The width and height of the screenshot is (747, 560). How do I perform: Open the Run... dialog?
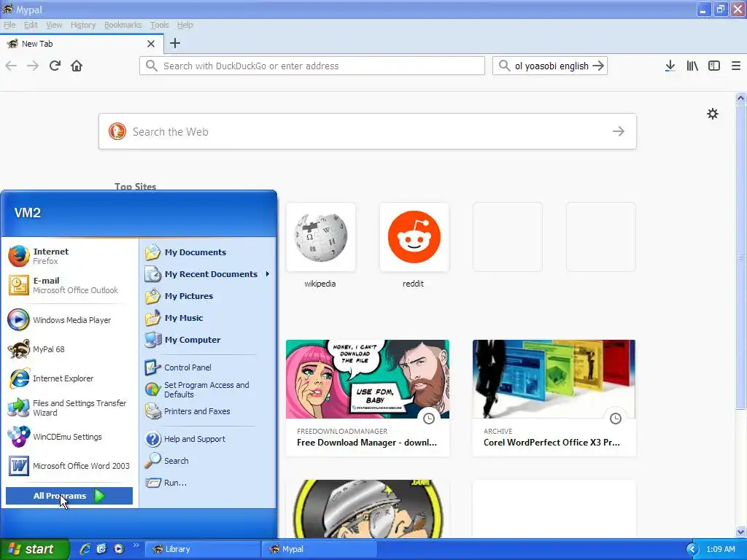pyautogui.click(x=207, y=483)
